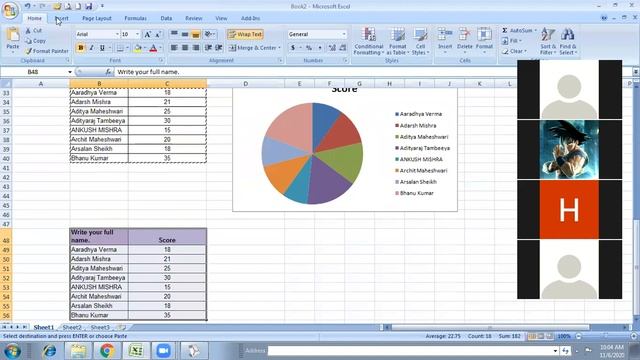This screenshot has height=360, width=640.
Task: Open the Formulas tab
Action: 135,18
